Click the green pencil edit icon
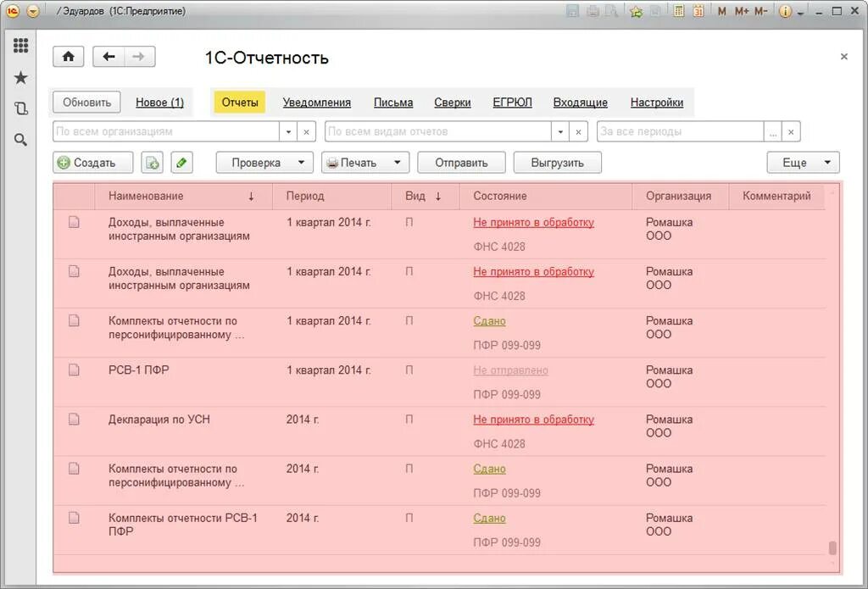868x589 pixels. (x=181, y=163)
